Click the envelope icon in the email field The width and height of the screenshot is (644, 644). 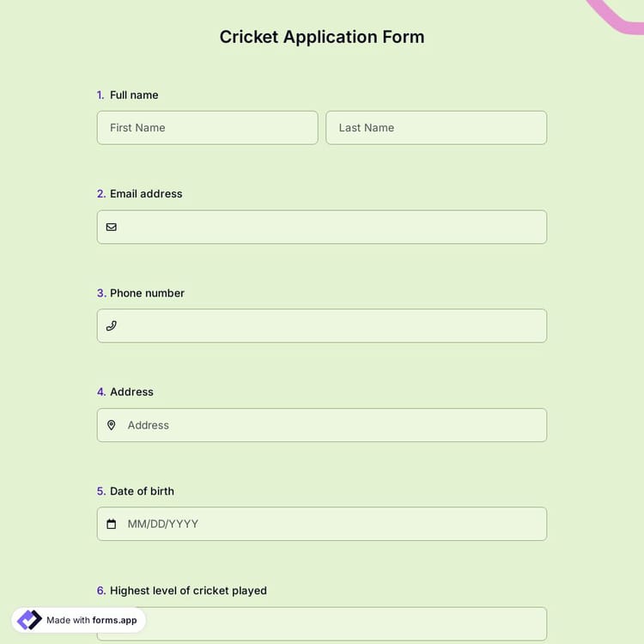(x=111, y=228)
